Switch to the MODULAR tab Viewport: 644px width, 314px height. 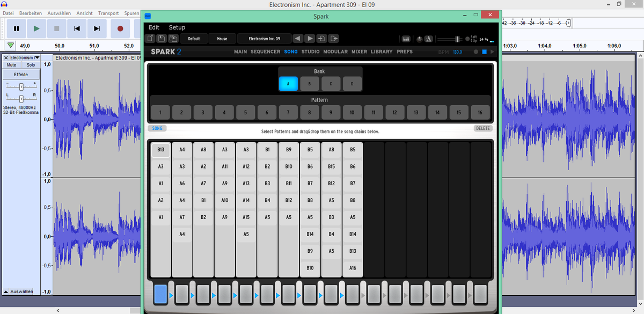335,52
